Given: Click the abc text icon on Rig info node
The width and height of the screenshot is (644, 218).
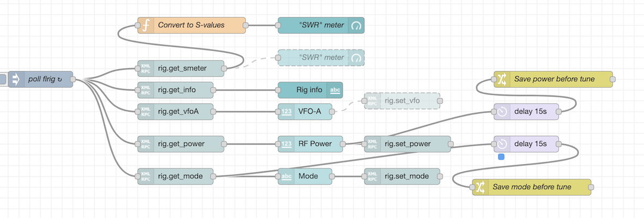Looking at the screenshot, I should coord(335,90).
